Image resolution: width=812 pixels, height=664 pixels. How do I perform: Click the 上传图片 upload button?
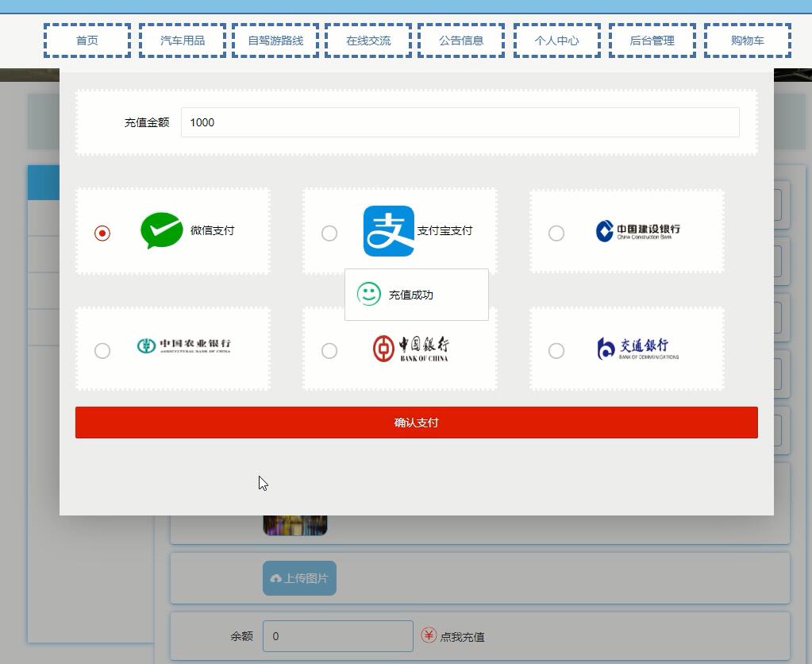(x=299, y=578)
